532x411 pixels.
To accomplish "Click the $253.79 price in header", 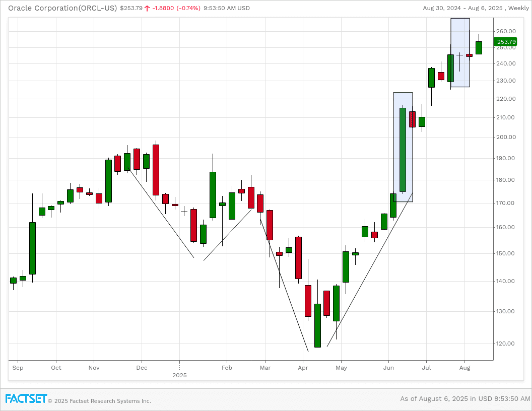I will point(131,8).
